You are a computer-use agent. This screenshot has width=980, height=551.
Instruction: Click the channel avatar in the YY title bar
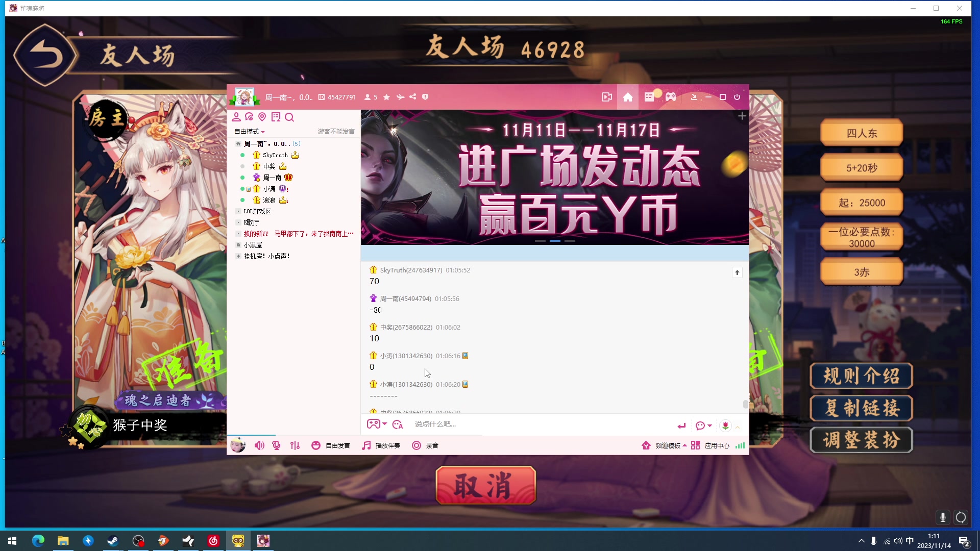click(244, 96)
